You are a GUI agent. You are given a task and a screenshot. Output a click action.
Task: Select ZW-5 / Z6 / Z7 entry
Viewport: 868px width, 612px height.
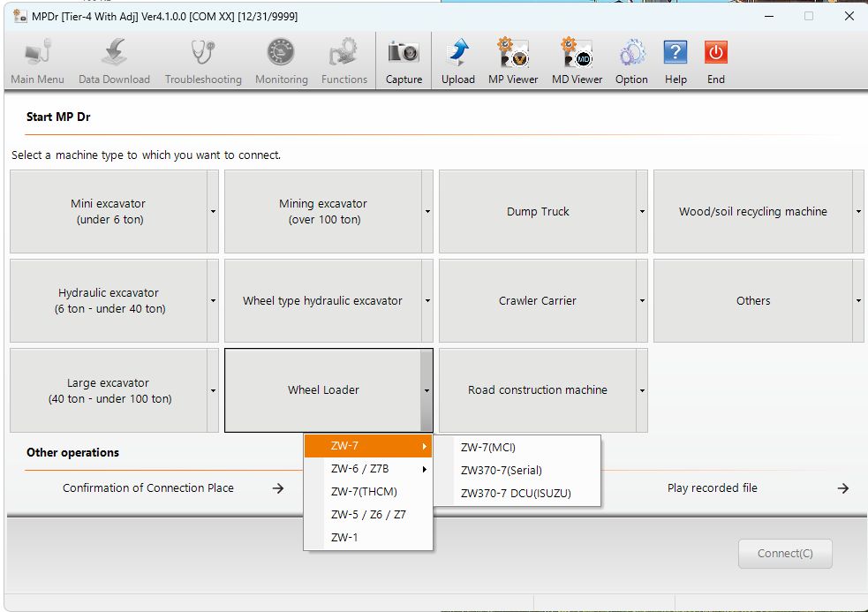[x=368, y=515]
